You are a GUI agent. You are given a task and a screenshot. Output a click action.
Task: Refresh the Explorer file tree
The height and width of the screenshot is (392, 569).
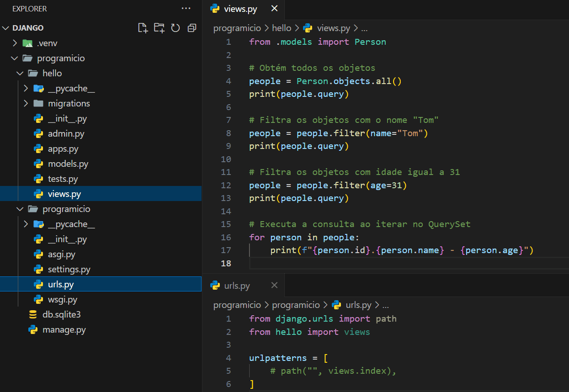(x=175, y=28)
